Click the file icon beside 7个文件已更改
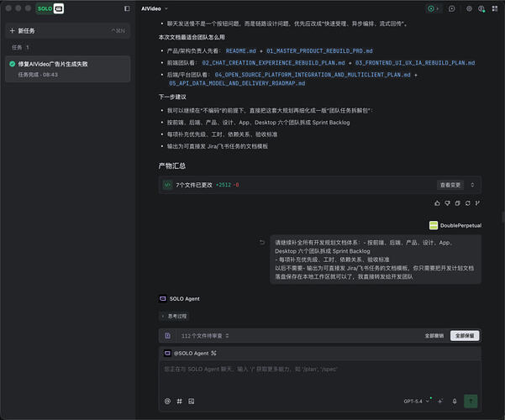 [167, 185]
